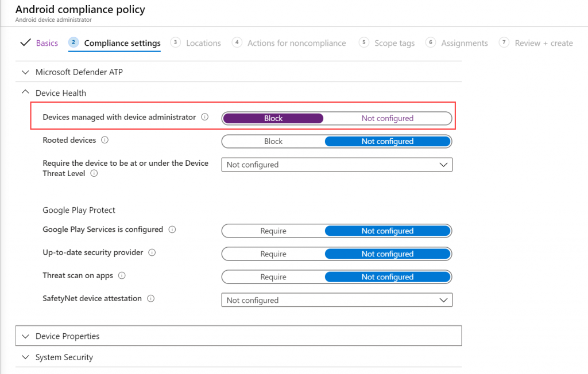Viewport: 588px width, 374px height.
Task: Click the Scope tags step number circle
Action: 364,42
